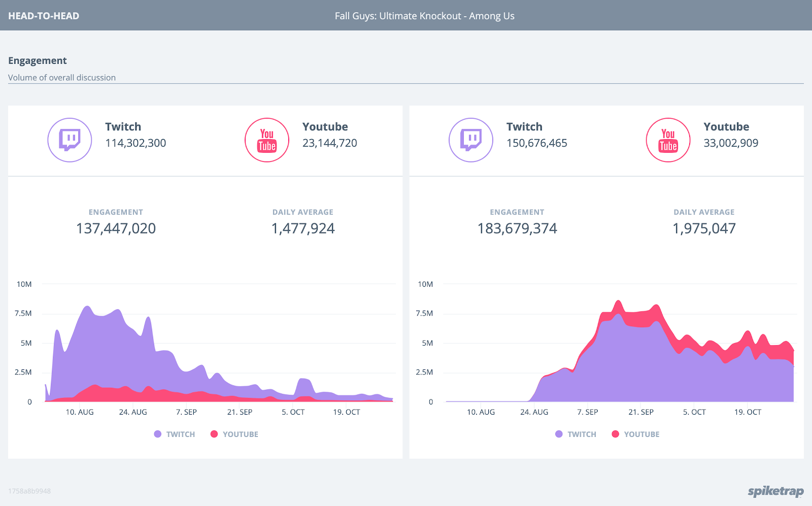Click the YouTube icon in the Fall Guys panel
This screenshot has height=506, width=812.
point(267,140)
